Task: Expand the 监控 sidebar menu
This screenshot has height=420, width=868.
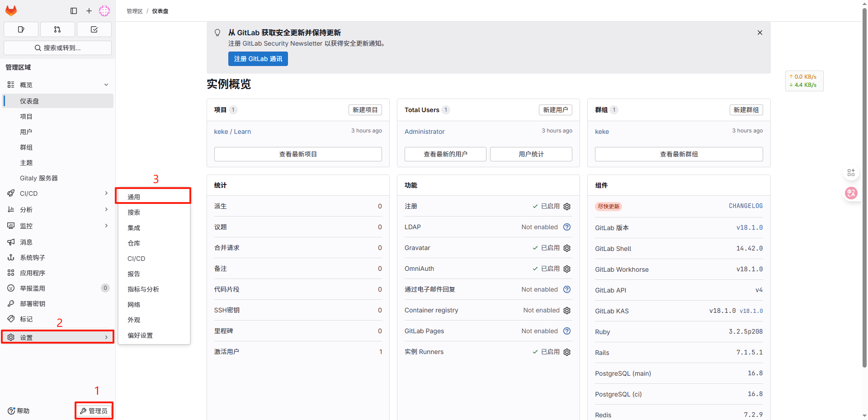Action: (x=106, y=226)
